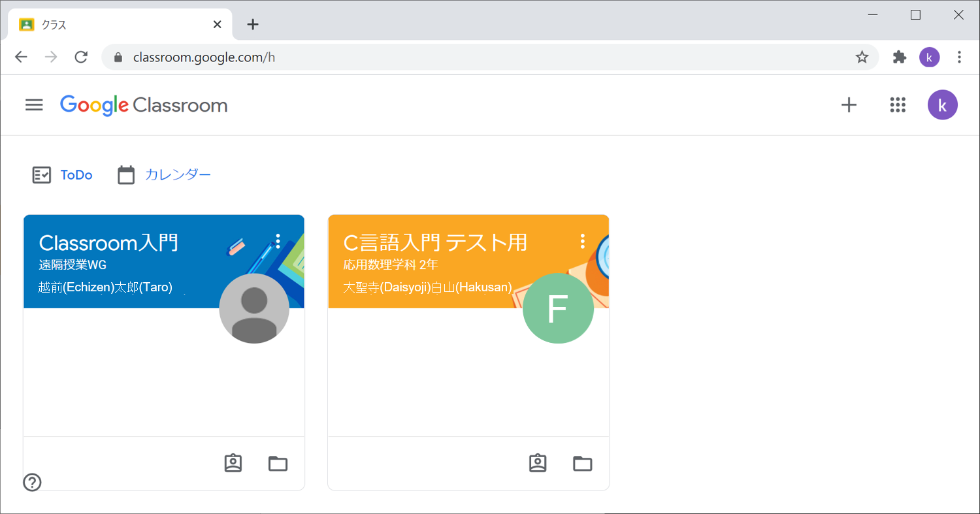This screenshot has width=980, height=514.
Task: Open the Chrome three-dot menu
Action: (x=959, y=57)
